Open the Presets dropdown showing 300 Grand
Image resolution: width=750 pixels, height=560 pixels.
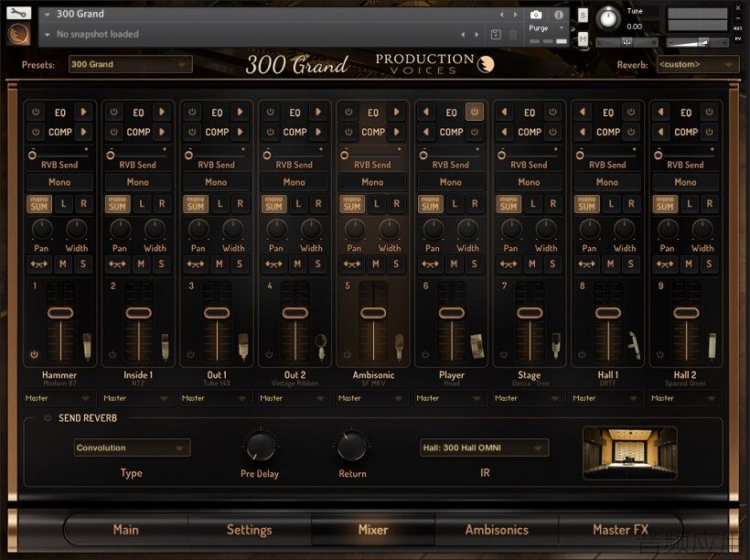coord(130,64)
